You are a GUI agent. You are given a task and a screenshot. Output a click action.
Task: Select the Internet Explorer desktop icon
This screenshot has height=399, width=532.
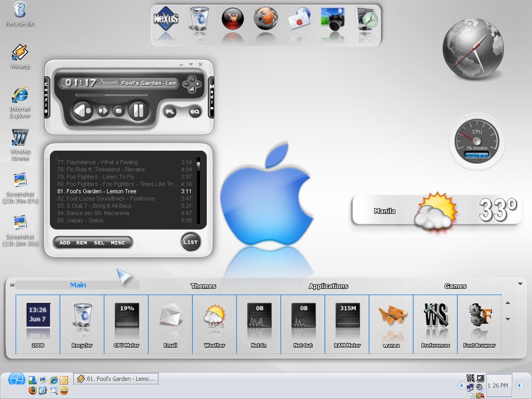(20, 102)
